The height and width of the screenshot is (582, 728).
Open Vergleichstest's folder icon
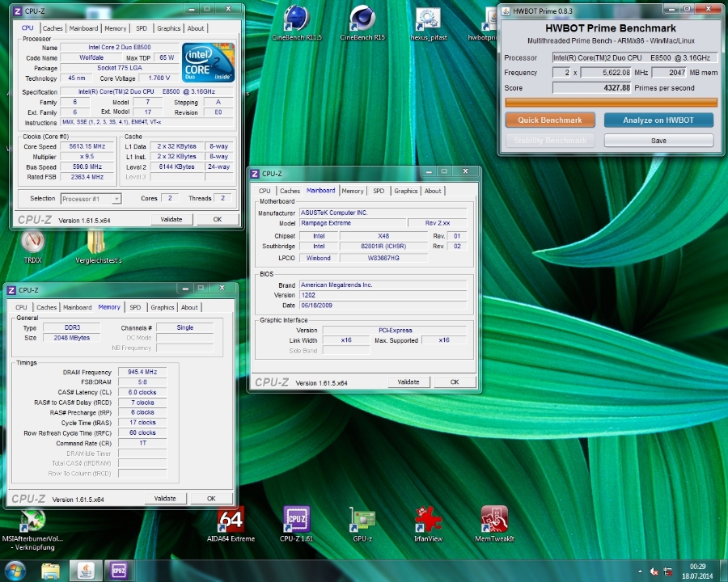point(98,246)
